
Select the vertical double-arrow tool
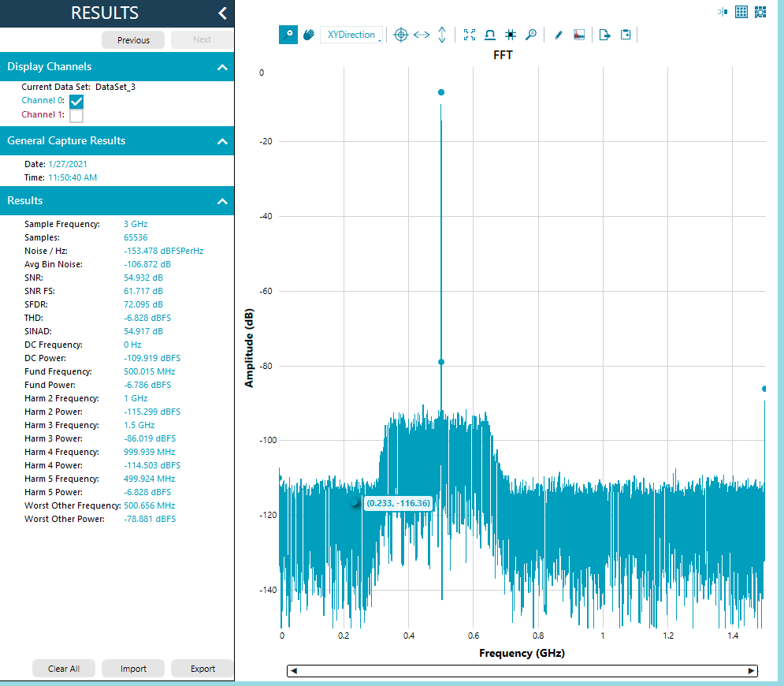(442, 35)
